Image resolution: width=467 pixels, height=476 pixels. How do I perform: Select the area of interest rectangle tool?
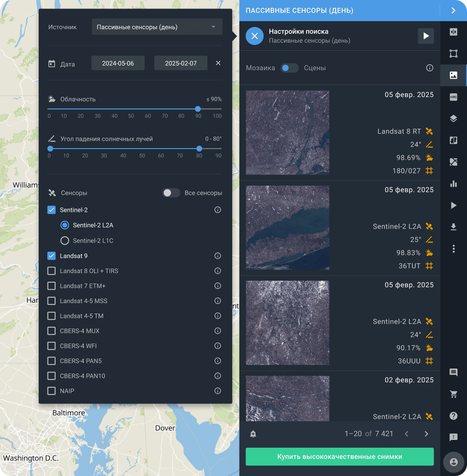[453, 54]
